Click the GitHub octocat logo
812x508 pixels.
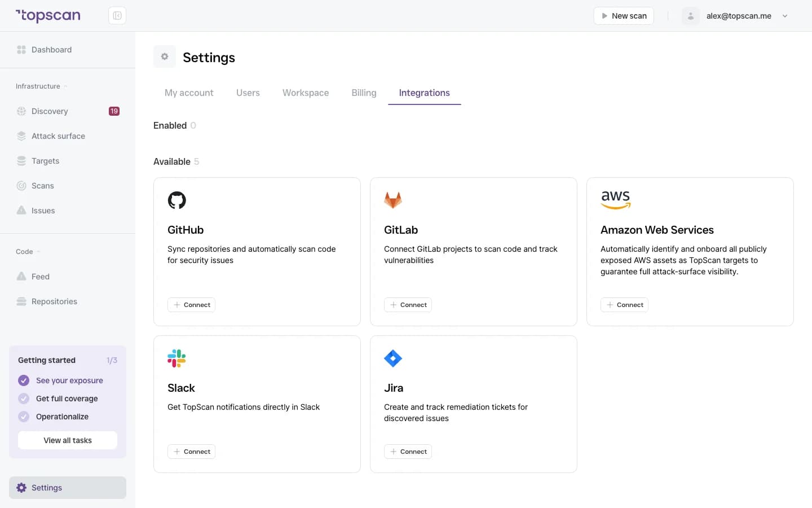(x=177, y=200)
